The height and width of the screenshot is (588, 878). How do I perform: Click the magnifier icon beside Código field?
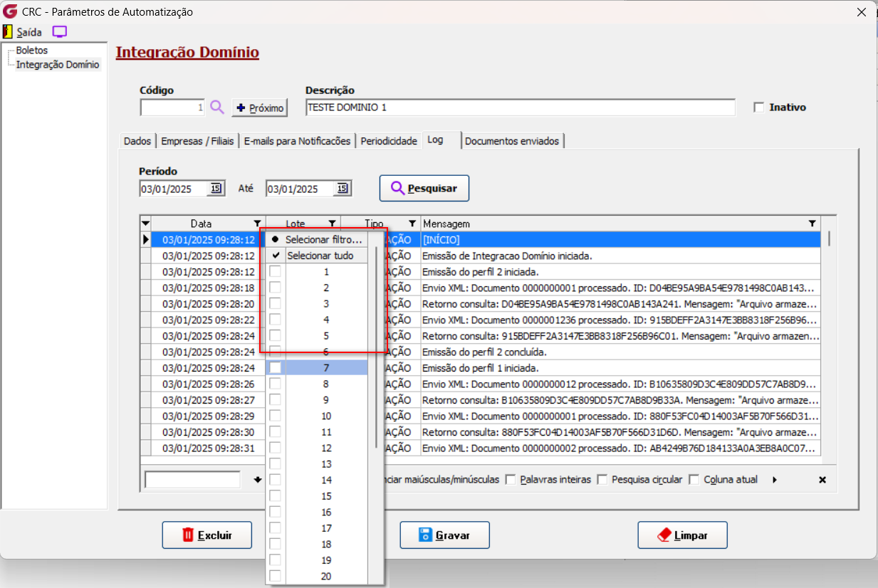[217, 107]
